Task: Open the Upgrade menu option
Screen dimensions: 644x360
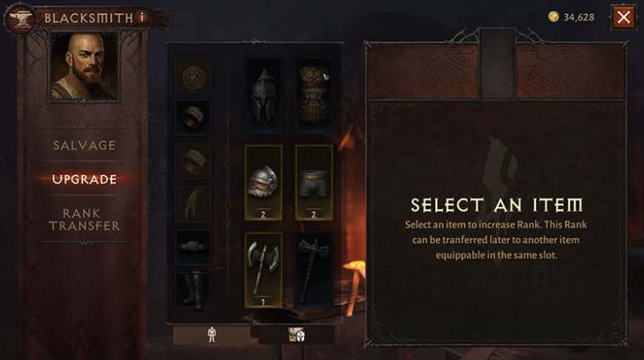Action: pyautogui.click(x=84, y=180)
